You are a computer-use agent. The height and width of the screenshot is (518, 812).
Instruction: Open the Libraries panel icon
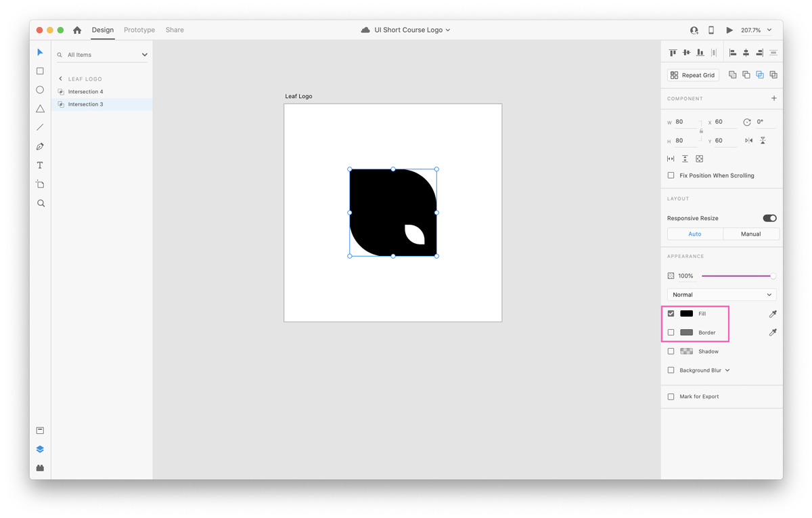40,431
